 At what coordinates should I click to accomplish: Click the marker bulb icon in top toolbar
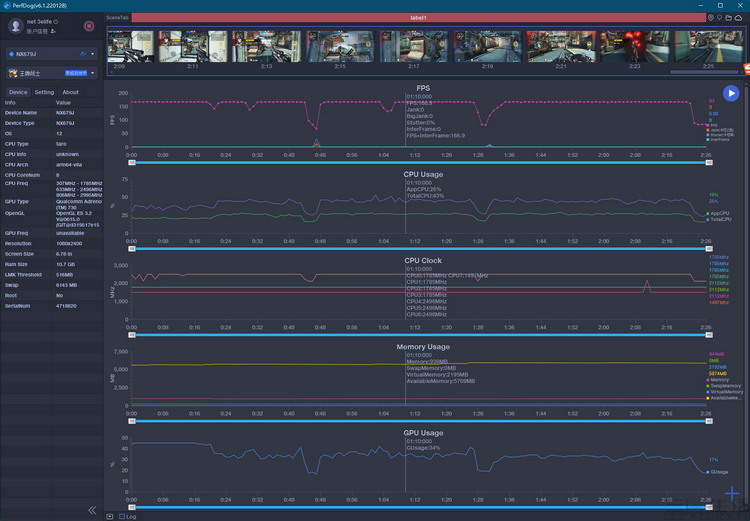point(719,18)
